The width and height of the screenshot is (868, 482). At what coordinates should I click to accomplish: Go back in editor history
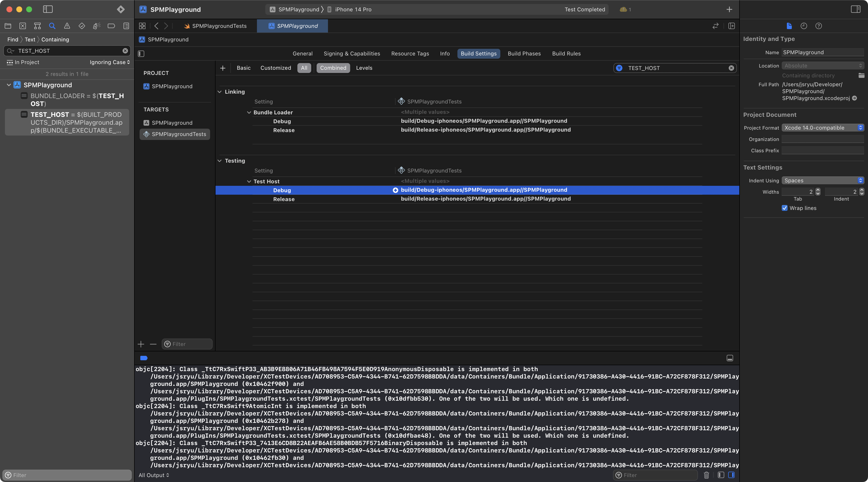[x=156, y=26]
